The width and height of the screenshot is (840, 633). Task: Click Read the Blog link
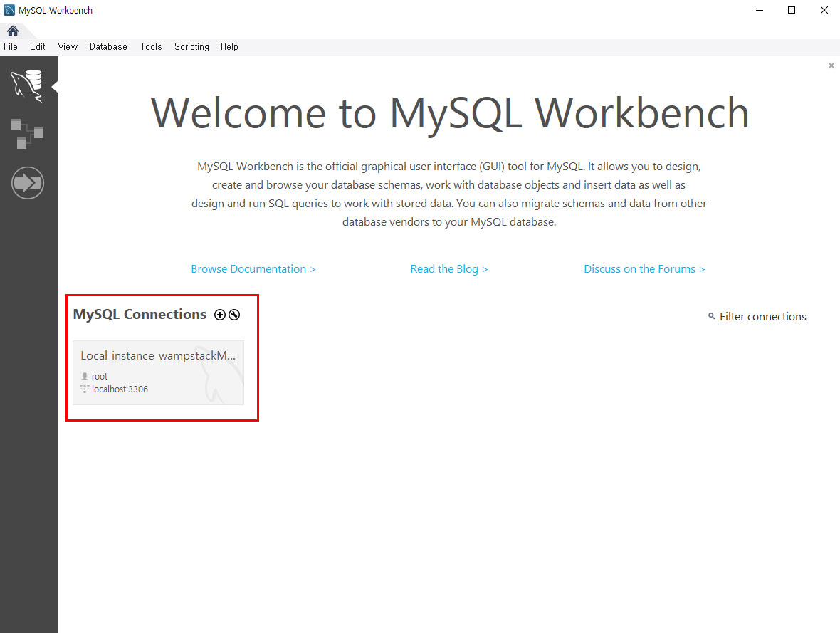click(449, 269)
